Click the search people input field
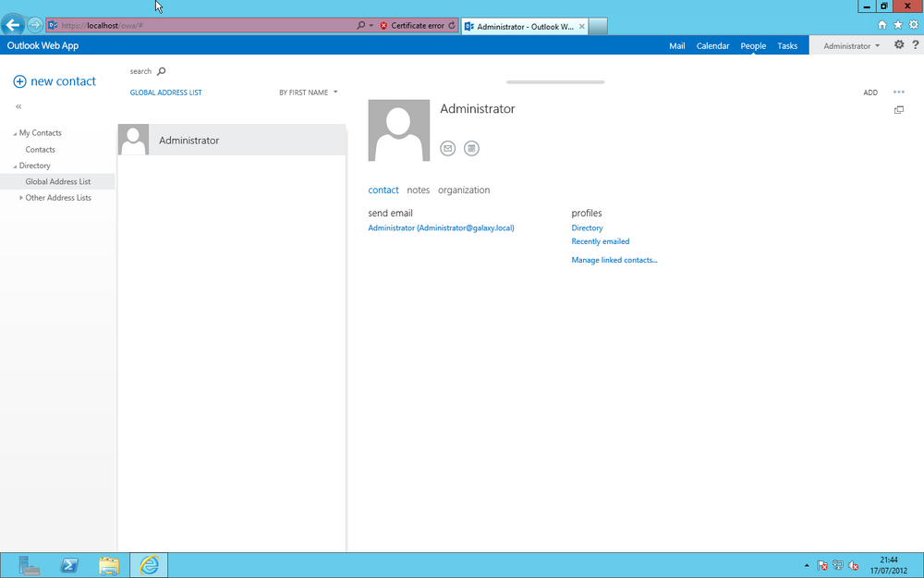The image size is (924, 578). pyautogui.click(x=140, y=71)
